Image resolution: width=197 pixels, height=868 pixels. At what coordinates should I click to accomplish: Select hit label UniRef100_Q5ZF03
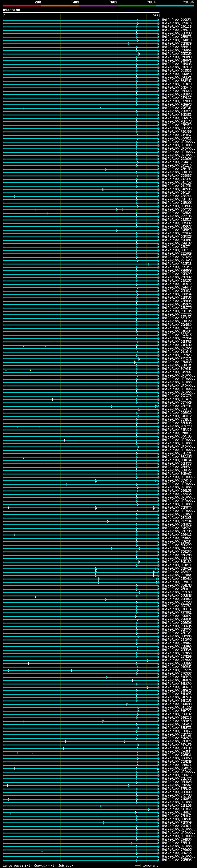[x=176, y=592]
